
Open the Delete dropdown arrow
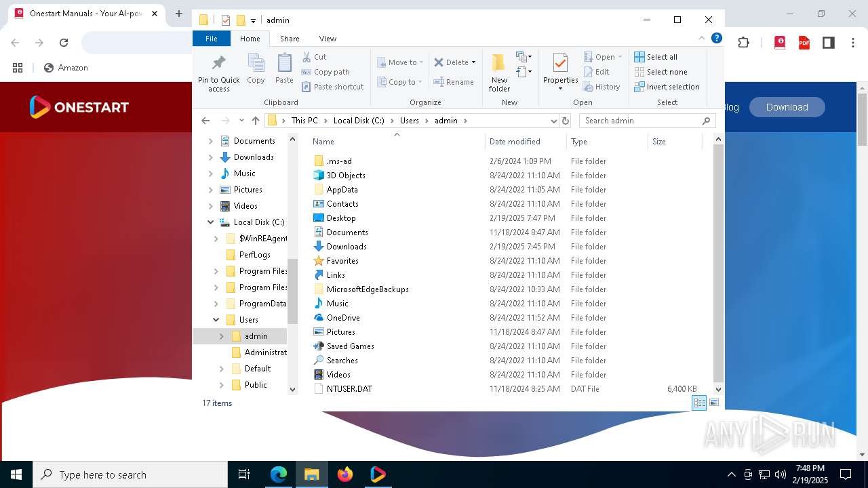pyautogui.click(x=473, y=62)
